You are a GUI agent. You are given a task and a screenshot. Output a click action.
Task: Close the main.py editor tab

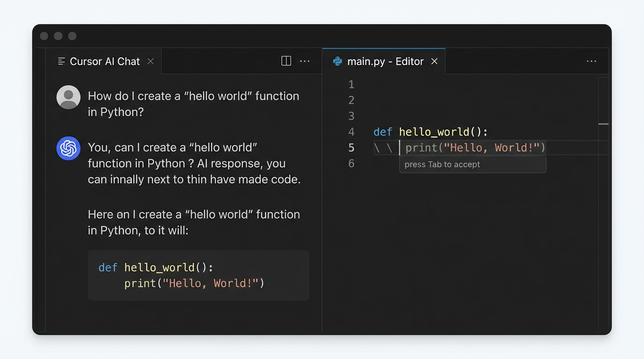pos(434,61)
